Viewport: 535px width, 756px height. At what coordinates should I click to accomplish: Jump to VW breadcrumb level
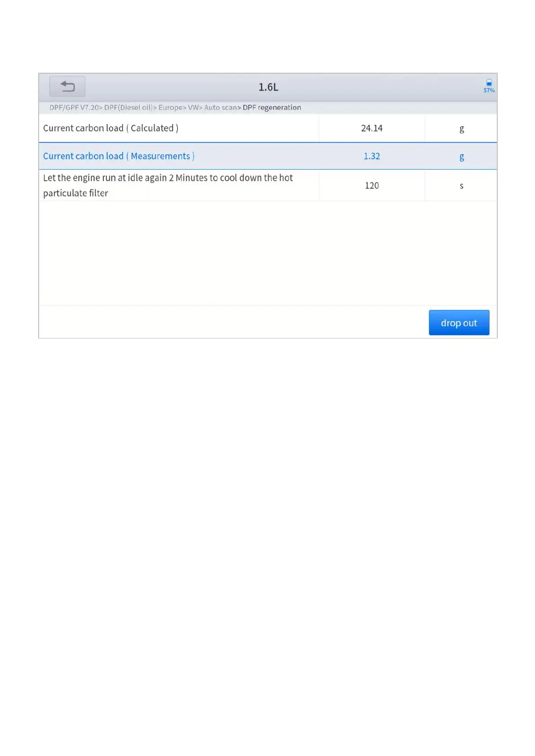pos(193,108)
